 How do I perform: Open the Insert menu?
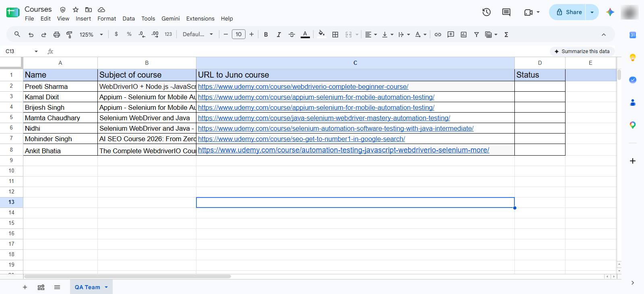[x=83, y=19]
